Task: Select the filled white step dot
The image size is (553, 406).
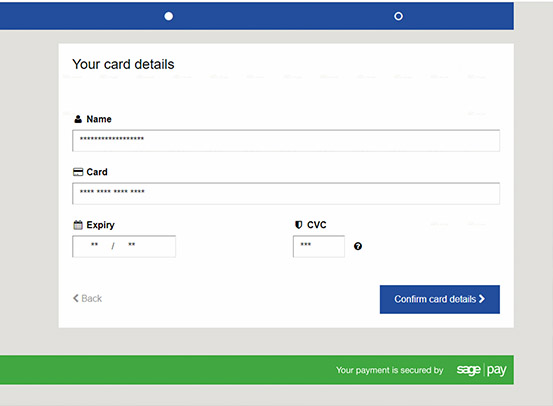Action: 169,16
